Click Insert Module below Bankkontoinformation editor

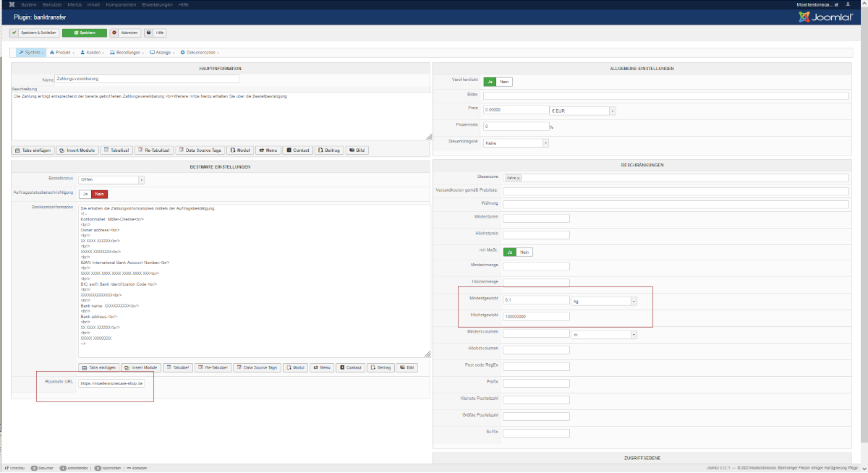141,367
